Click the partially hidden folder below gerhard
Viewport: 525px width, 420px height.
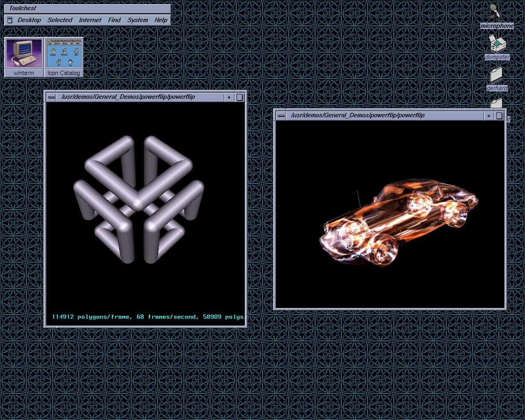(x=497, y=103)
